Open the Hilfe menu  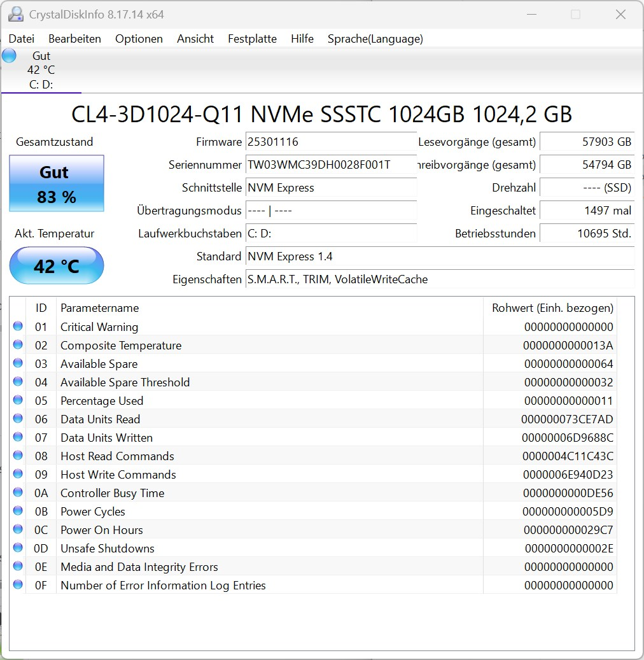coord(302,39)
